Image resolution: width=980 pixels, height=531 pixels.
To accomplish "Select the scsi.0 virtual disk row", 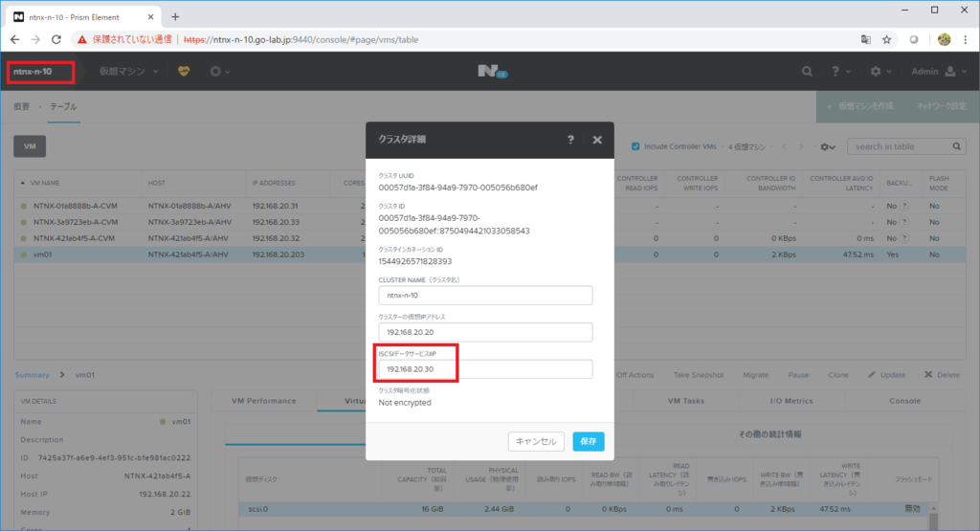I will coord(581,509).
